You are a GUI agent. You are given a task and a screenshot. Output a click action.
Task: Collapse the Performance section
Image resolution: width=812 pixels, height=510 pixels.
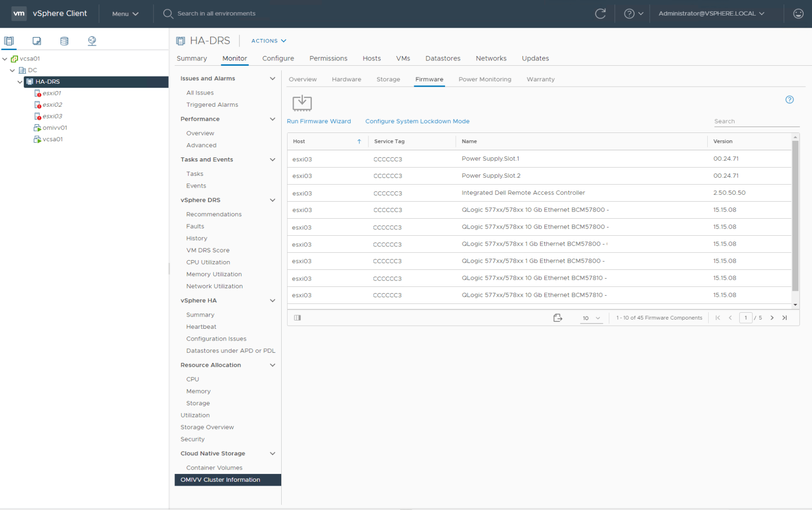272,119
